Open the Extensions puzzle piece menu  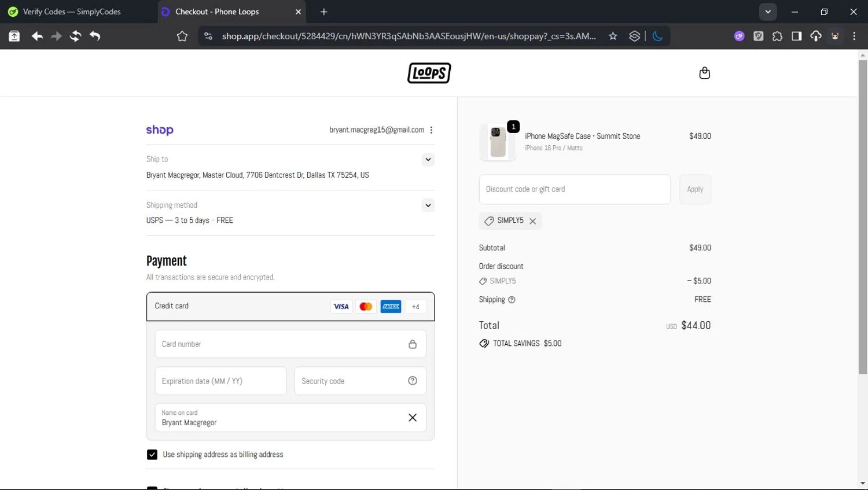pos(777,36)
